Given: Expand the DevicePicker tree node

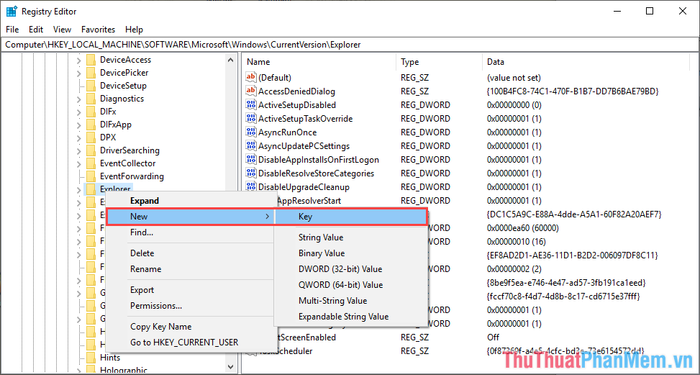Looking at the screenshot, I should tap(79, 73).
